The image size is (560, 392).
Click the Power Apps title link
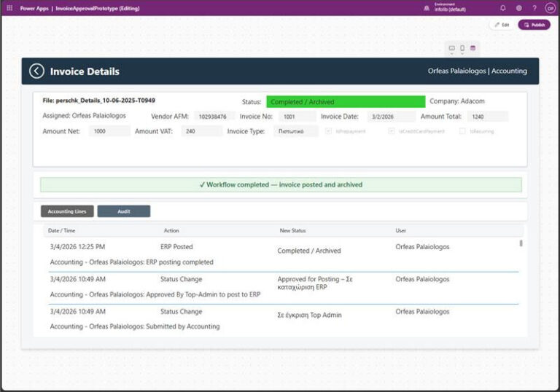[34, 8]
